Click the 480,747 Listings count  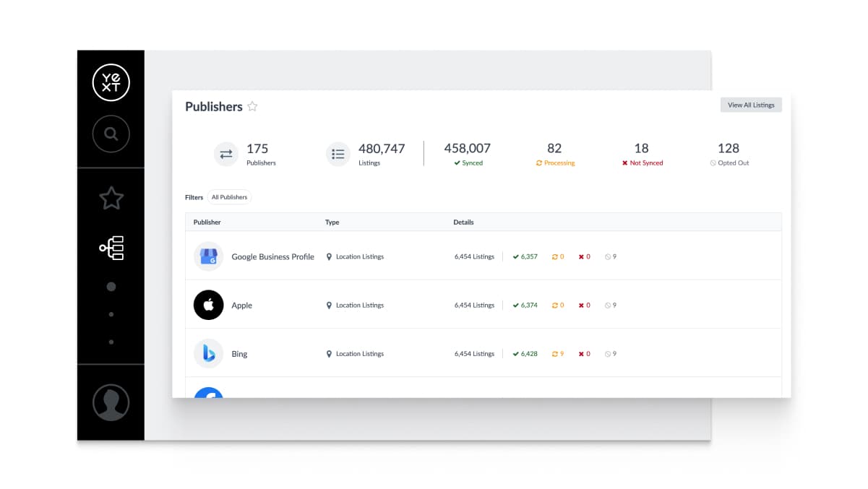pos(382,154)
